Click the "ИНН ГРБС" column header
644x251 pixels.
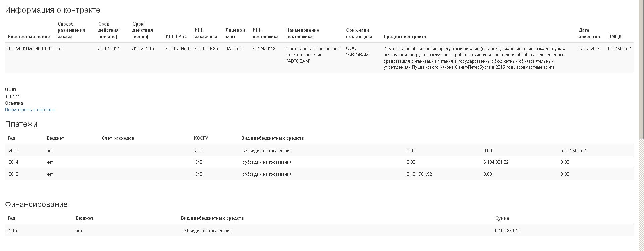(x=176, y=36)
